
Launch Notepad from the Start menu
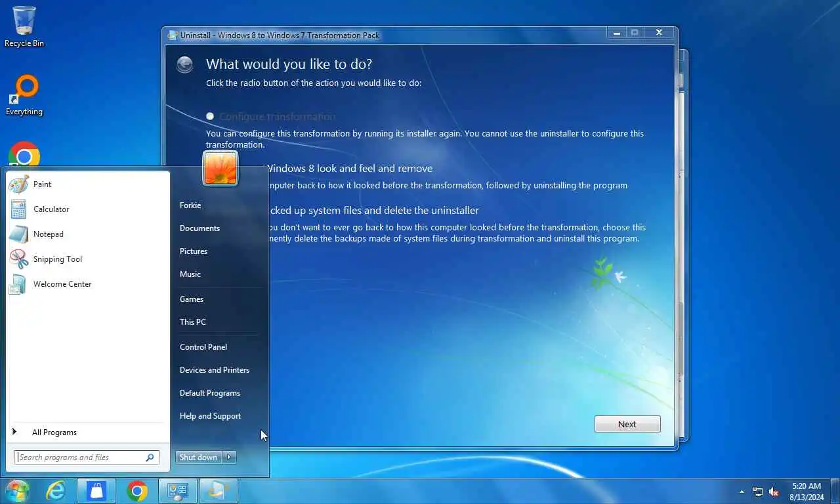coord(87,234)
